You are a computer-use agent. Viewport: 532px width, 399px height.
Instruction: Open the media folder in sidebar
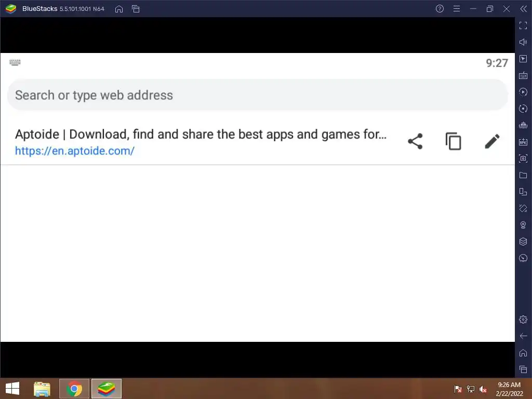pos(523,175)
